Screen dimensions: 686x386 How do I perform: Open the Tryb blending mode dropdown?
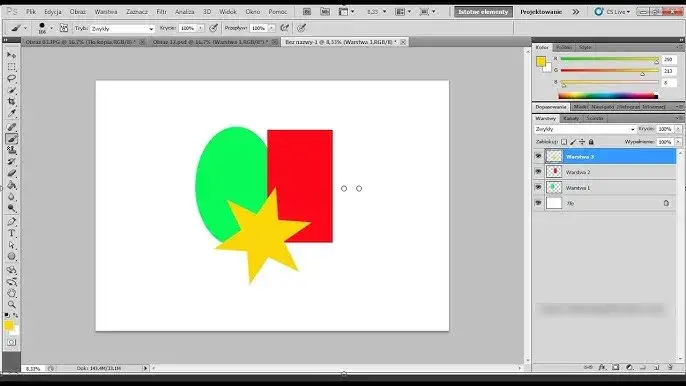pos(122,28)
